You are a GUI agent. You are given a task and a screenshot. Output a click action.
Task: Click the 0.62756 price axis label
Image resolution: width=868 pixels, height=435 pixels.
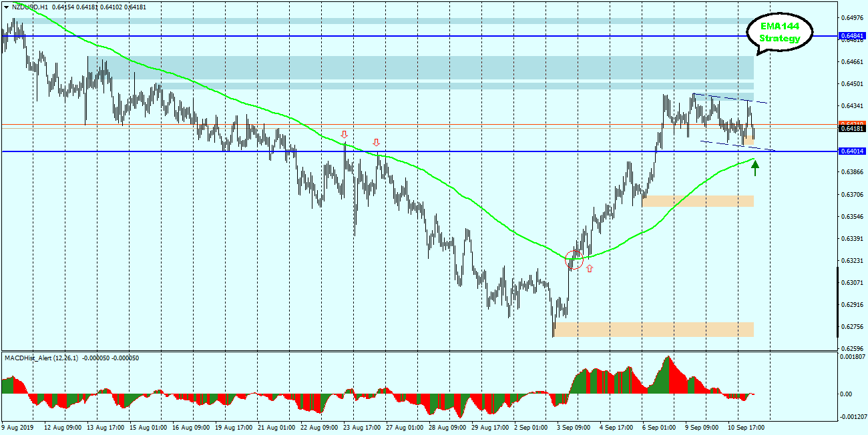[852, 327]
